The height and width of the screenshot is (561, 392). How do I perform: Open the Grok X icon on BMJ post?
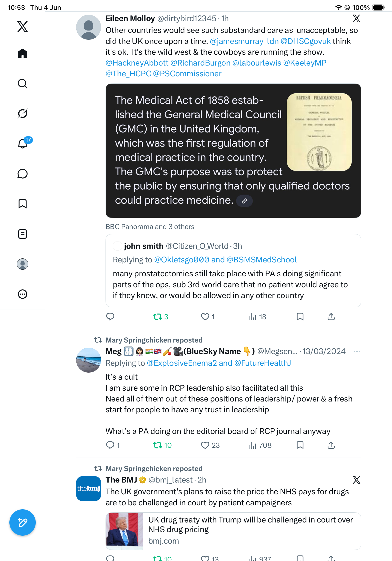(x=356, y=480)
